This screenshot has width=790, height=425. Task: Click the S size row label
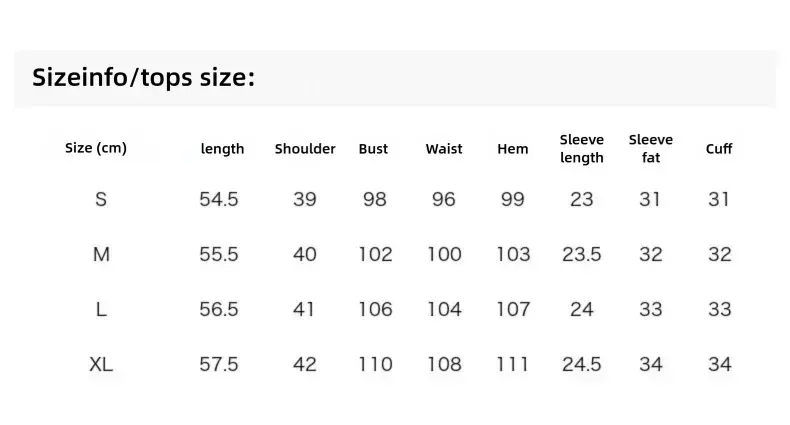[x=101, y=199]
